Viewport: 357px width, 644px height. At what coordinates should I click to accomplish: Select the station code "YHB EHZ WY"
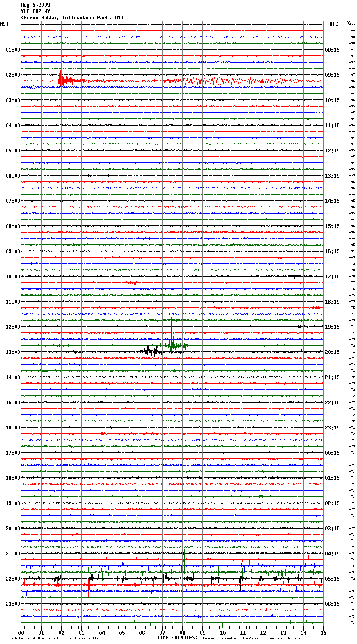[x=35, y=11]
